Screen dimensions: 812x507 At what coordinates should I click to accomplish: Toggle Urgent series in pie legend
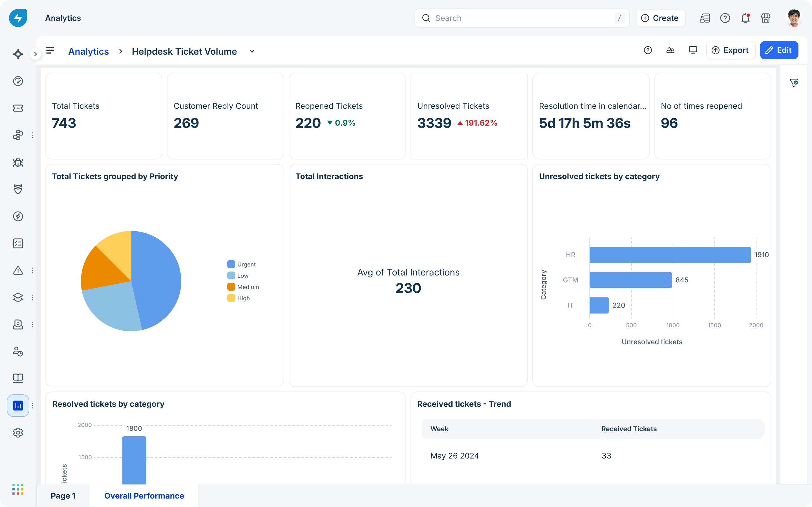(246, 264)
